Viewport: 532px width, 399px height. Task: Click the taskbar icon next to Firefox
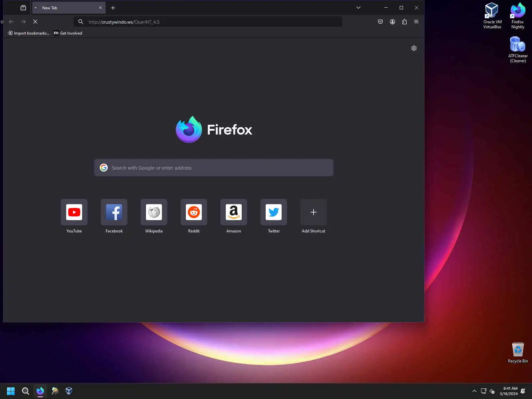click(55, 391)
